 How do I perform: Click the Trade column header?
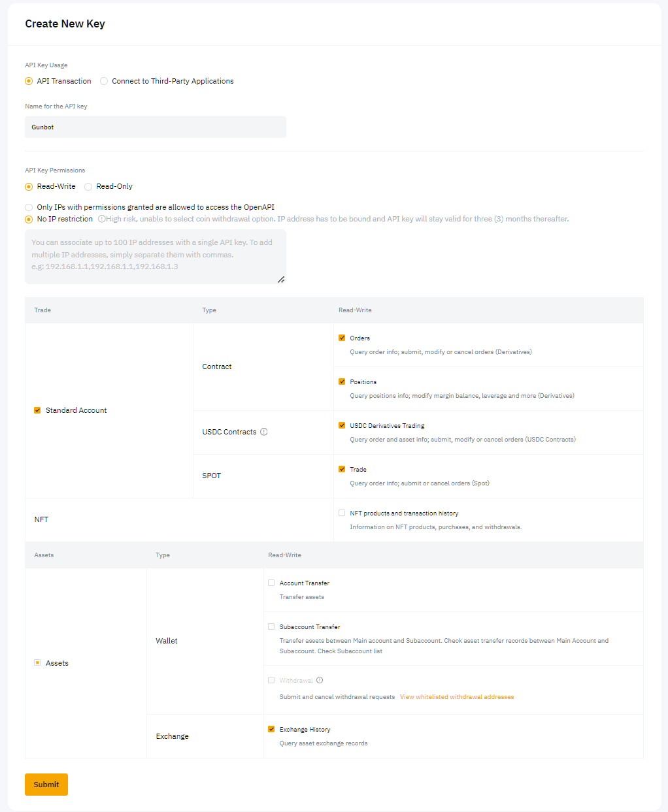[x=42, y=310]
